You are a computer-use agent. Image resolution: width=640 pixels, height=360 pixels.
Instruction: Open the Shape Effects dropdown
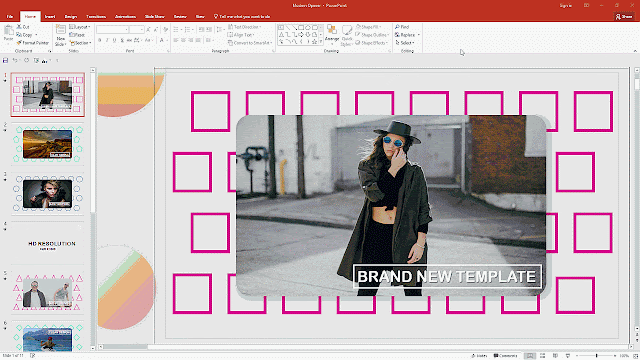click(x=371, y=42)
